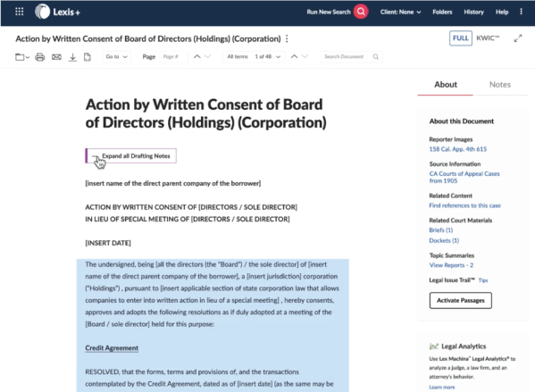
Task: Expand the folder icon dropdown arrow
Action: coord(28,57)
